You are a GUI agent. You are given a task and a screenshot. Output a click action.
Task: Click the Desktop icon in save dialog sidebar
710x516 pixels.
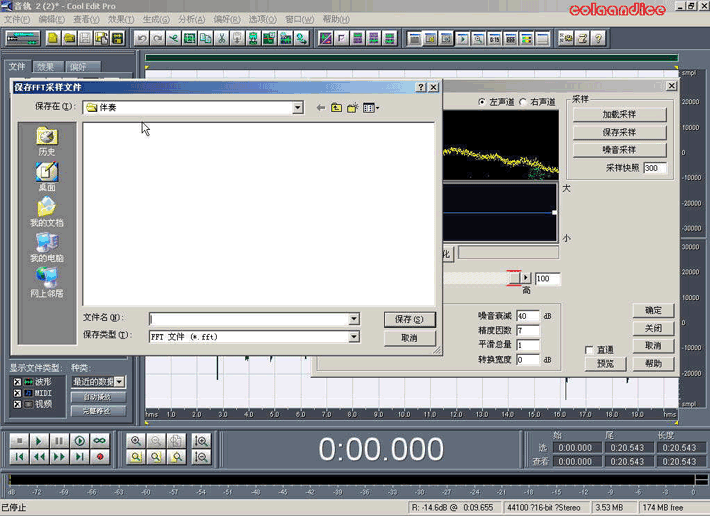[47, 175]
